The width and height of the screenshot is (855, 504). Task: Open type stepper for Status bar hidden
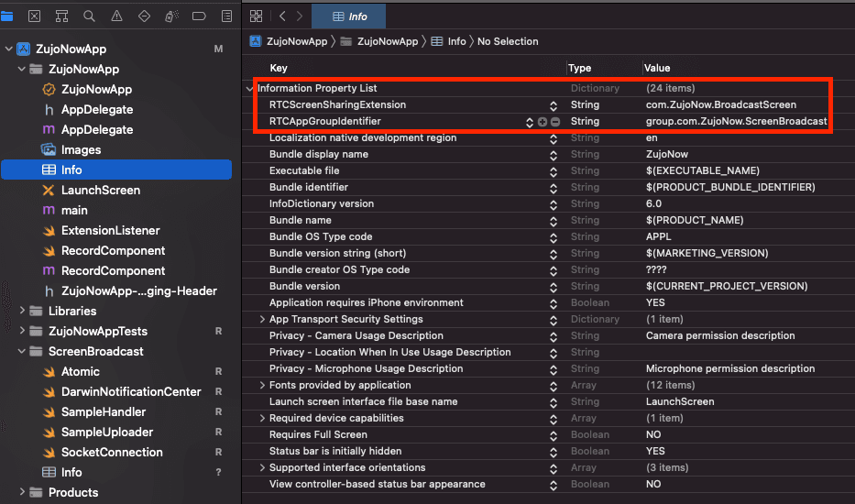[554, 452]
